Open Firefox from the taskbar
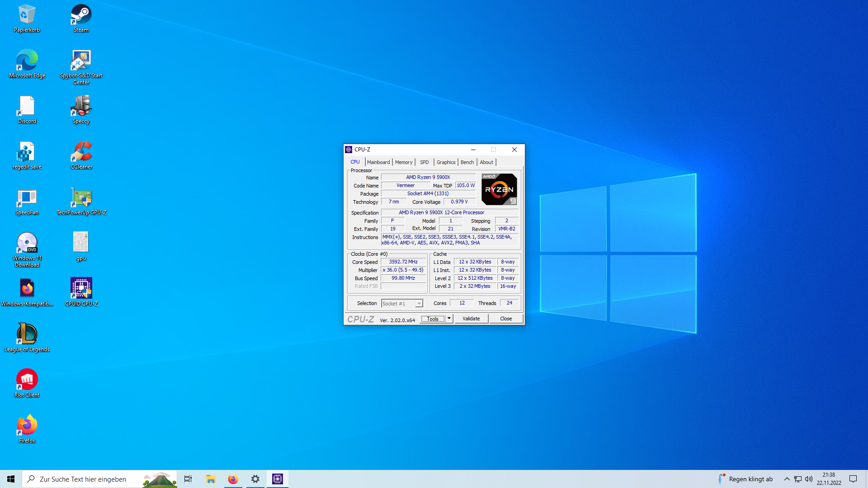Screen dimensions: 868x488 tap(233, 479)
